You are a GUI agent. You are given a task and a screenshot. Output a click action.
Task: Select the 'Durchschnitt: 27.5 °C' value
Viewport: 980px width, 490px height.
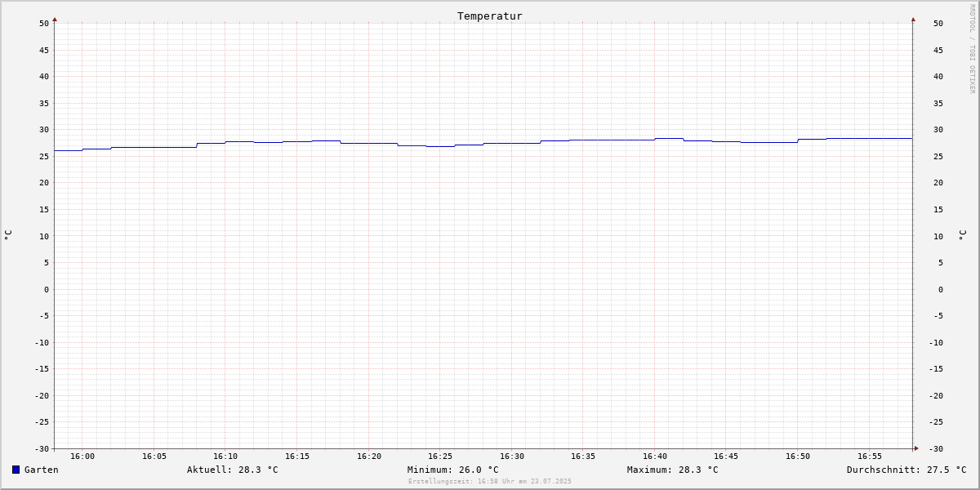[x=906, y=470]
